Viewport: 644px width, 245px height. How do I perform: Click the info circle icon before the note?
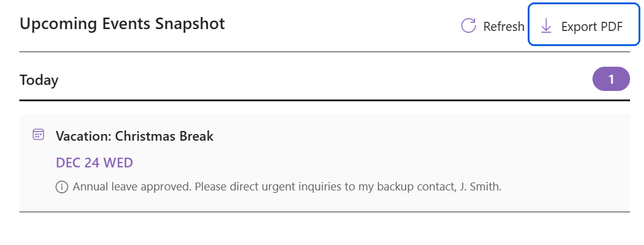pyautogui.click(x=61, y=187)
